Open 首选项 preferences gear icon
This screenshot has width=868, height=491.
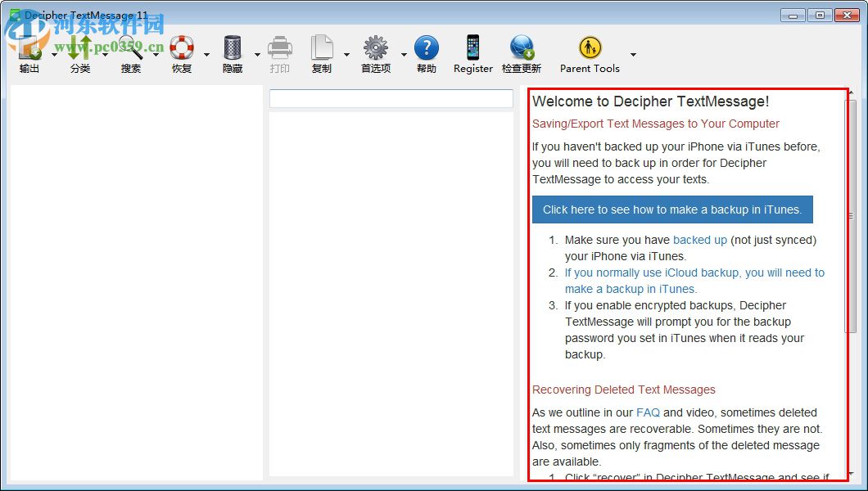coord(376,49)
